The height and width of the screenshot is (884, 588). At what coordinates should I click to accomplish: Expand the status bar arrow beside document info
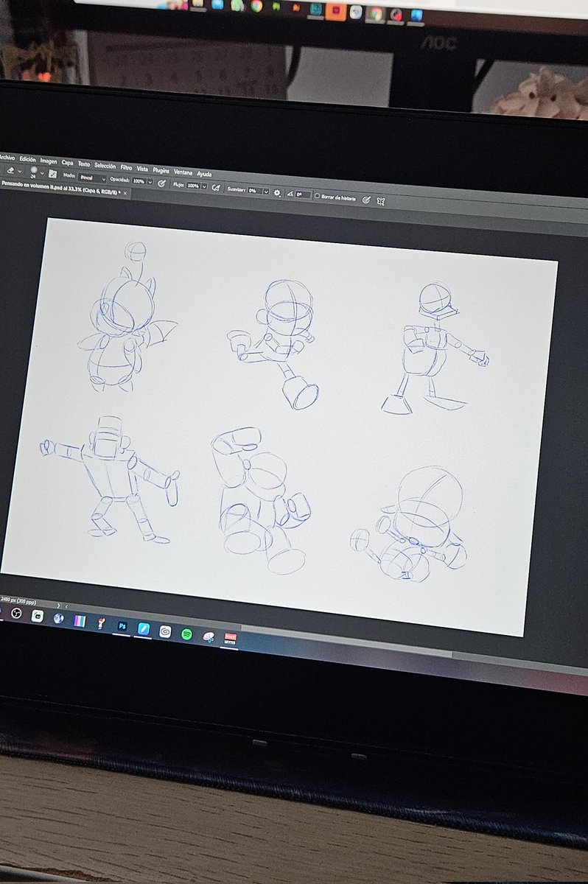coord(58,606)
